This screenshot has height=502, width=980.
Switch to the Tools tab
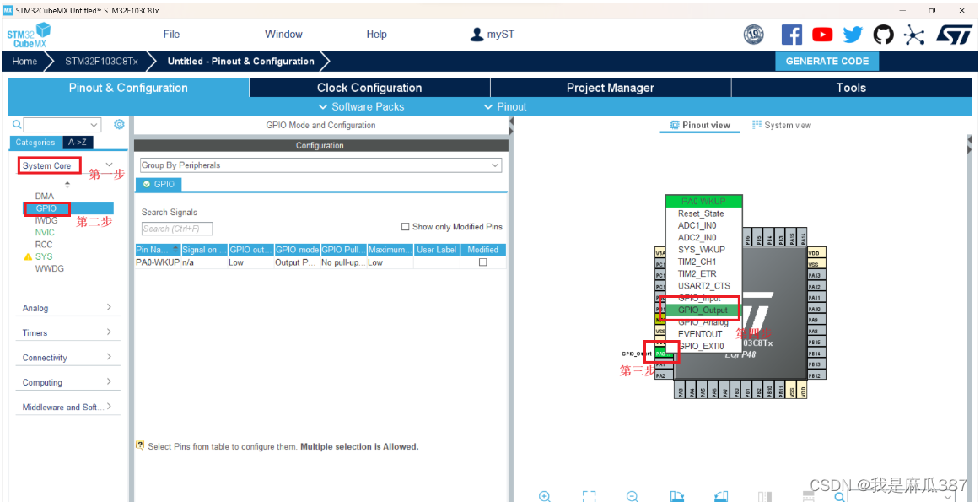point(851,88)
